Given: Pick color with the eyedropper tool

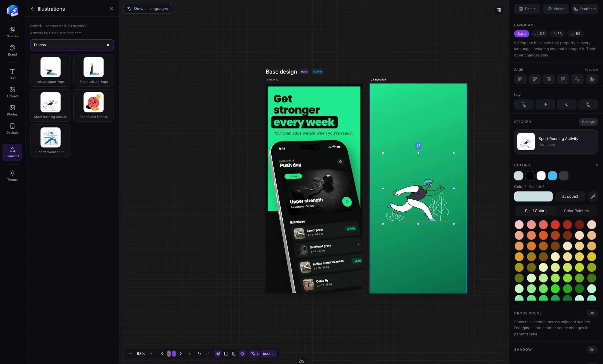Looking at the screenshot, I should (x=593, y=196).
